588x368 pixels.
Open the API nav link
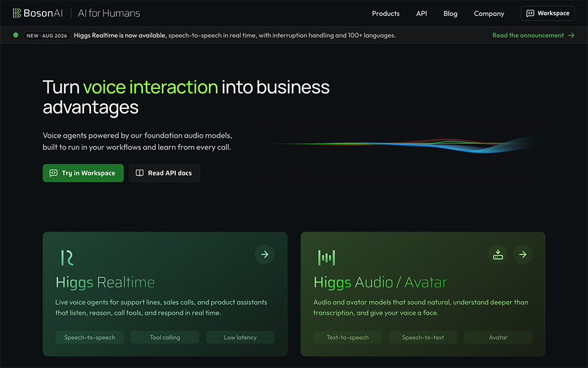[422, 14]
